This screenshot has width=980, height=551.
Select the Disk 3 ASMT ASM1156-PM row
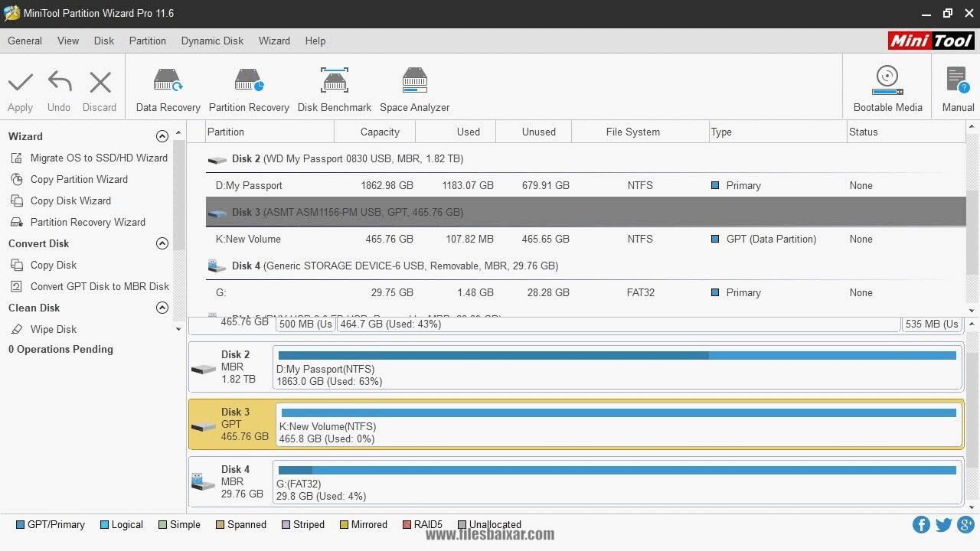(x=586, y=212)
